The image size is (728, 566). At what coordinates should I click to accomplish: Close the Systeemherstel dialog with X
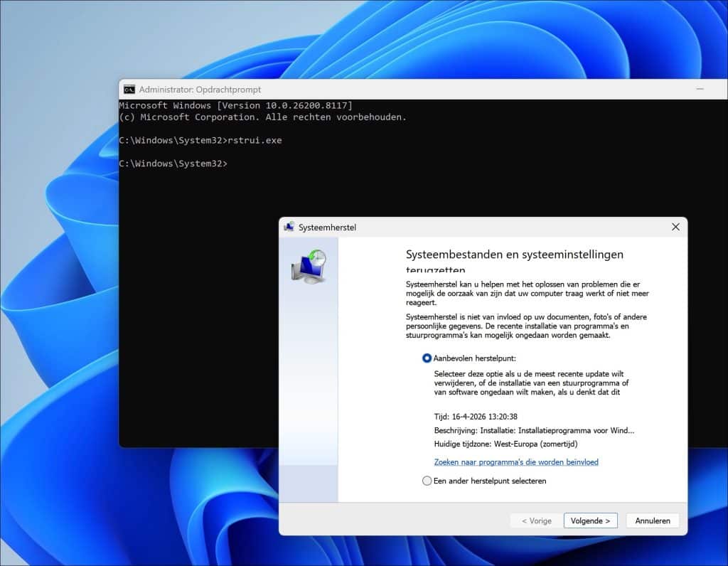pos(675,227)
